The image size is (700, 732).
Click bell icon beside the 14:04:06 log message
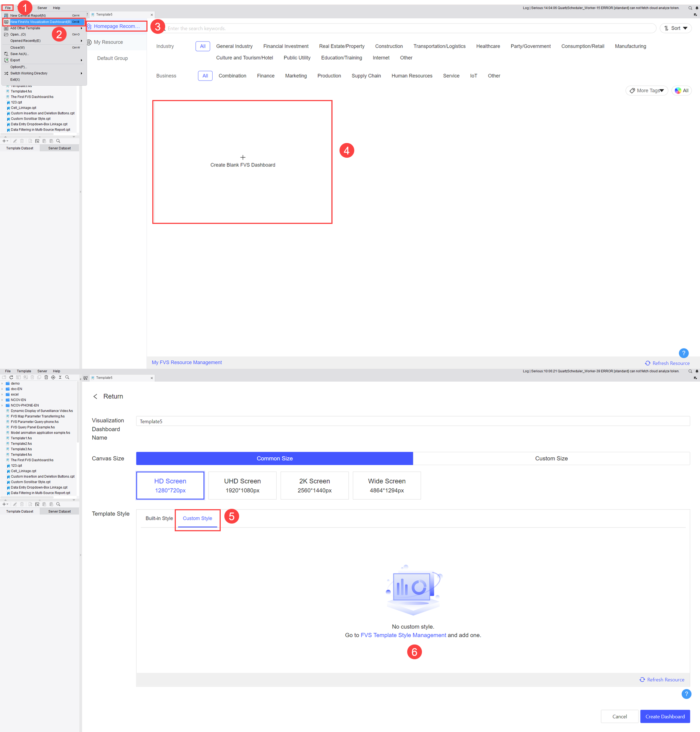696,8
